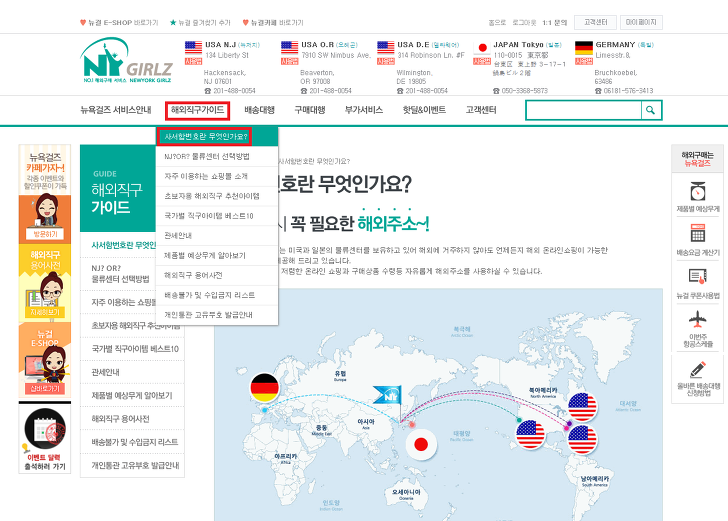
Task: Click the NY Girlz logo
Action: click(126, 60)
